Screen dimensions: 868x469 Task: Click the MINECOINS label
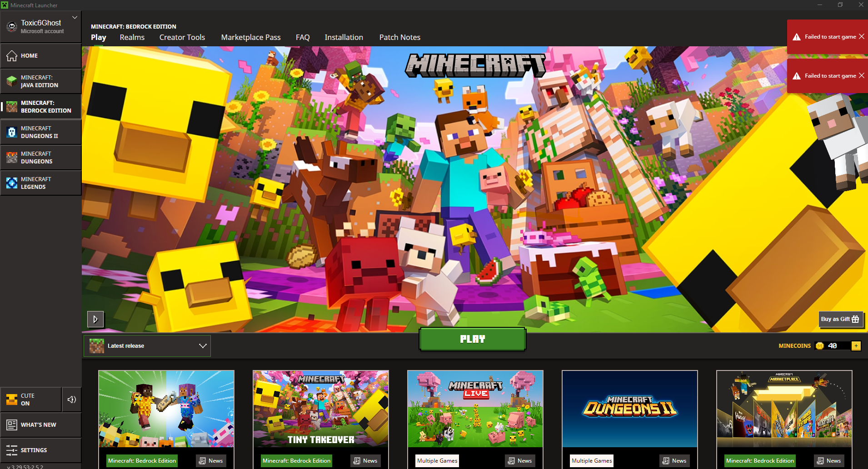click(x=795, y=346)
